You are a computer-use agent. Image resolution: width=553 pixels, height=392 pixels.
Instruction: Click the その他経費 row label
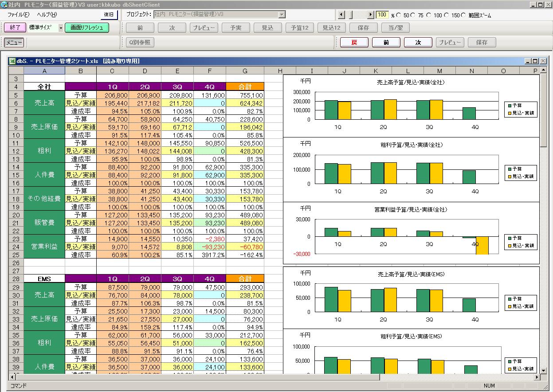coord(44,199)
